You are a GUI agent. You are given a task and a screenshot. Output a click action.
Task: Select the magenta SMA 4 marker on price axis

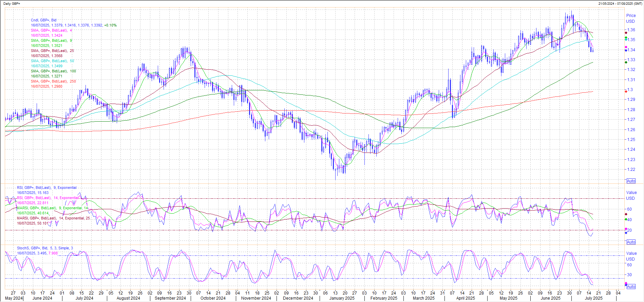pyautogui.click(x=626, y=47)
